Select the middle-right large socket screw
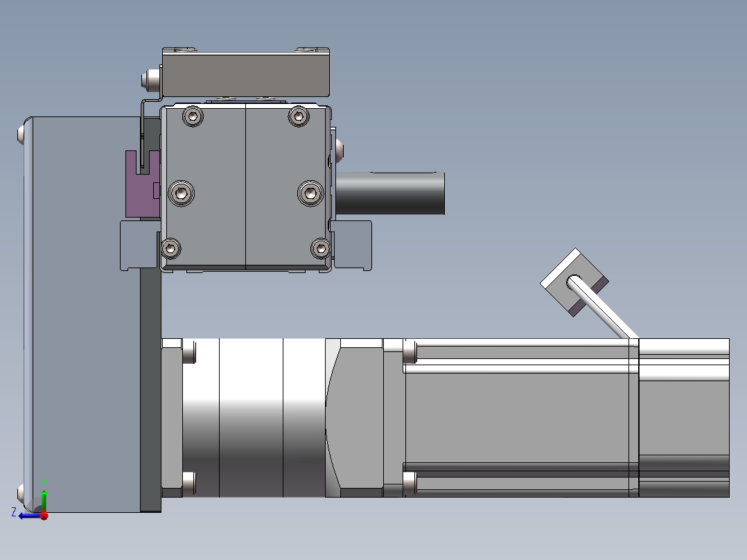747x560 pixels. pos(310,193)
